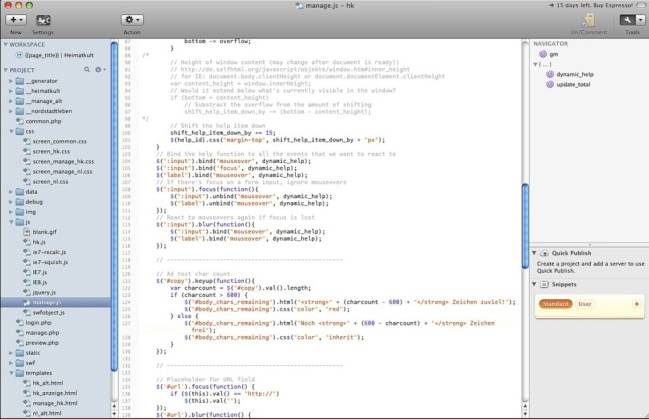Click the New document toolbar button

(15, 20)
